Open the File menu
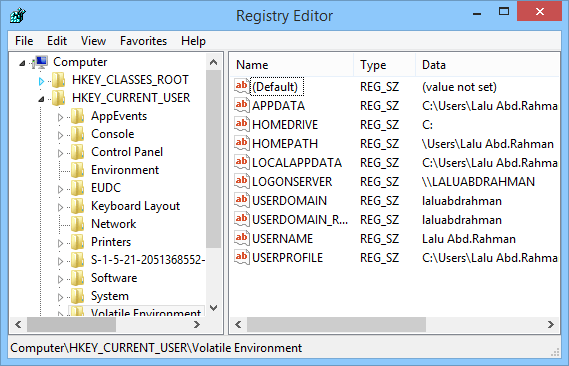 pos(24,41)
